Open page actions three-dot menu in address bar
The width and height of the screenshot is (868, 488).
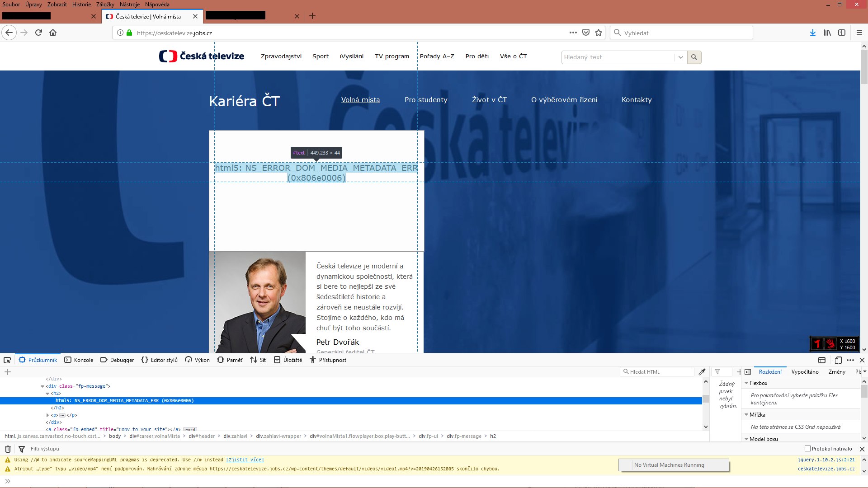pyautogui.click(x=573, y=33)
